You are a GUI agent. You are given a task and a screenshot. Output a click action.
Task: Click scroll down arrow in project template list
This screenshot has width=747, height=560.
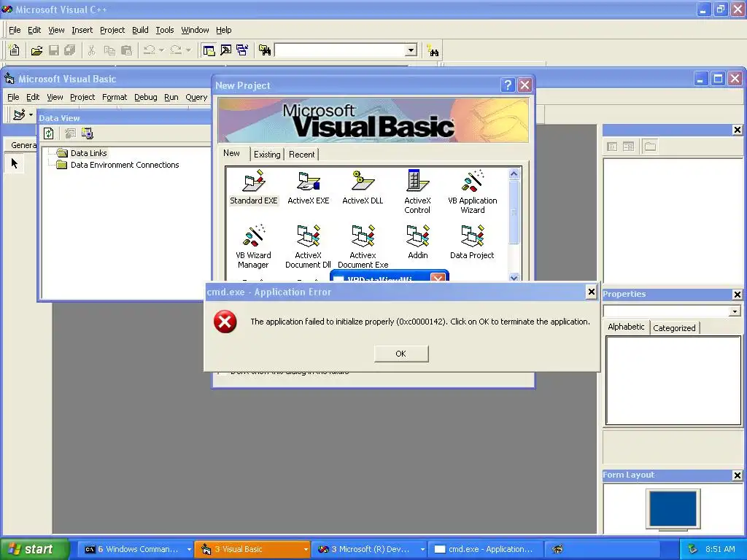coord(514,277)
